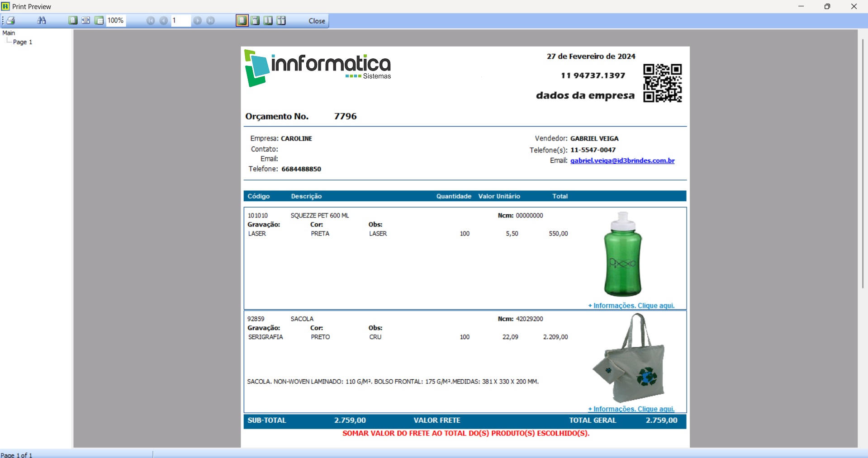Click the SERIGRAFIA engraving value
868x458 pixels.
pyautogui.click(x=266, y=337)
